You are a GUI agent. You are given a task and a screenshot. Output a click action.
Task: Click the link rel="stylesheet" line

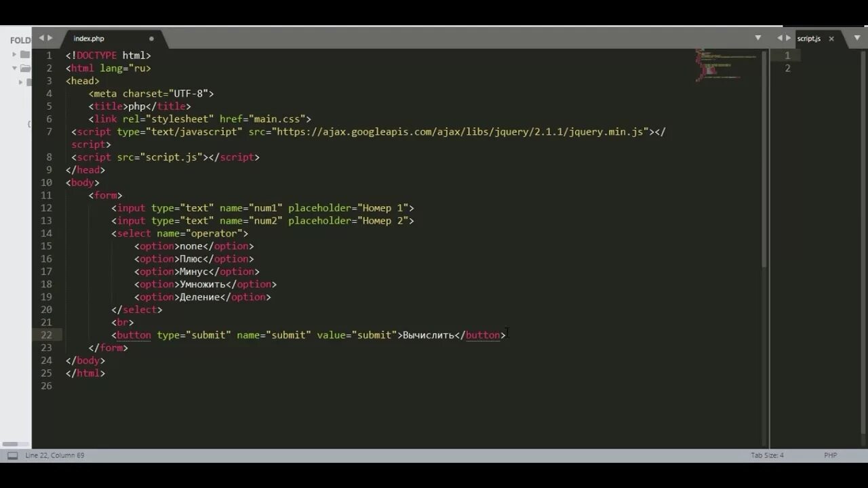pos(200,119)
